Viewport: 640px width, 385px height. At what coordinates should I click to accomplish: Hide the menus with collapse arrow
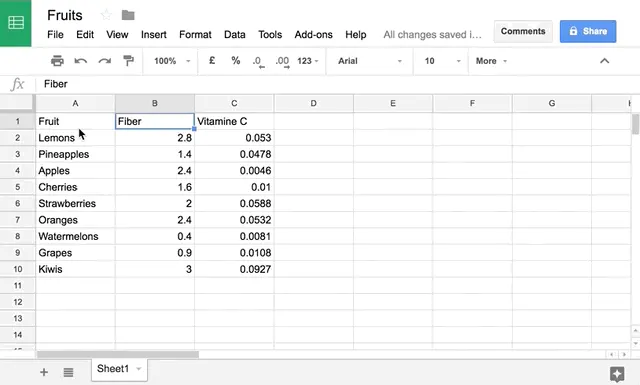coord(604,61)
